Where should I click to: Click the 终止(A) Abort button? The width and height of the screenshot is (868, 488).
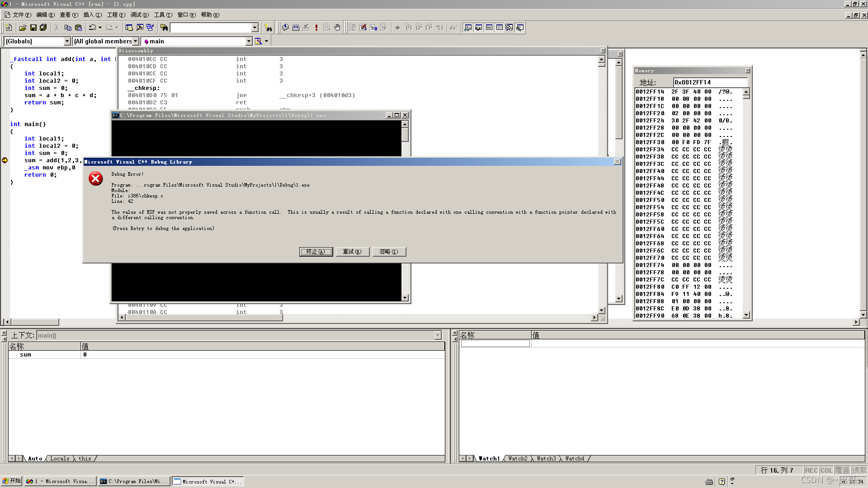(316, 252)
